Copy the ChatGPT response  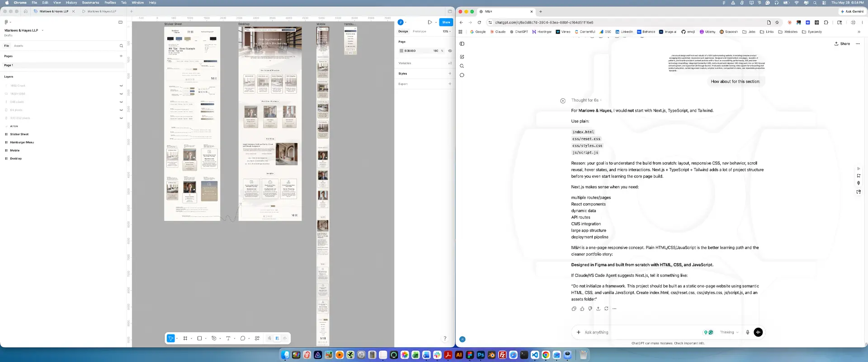click(574, 309)
